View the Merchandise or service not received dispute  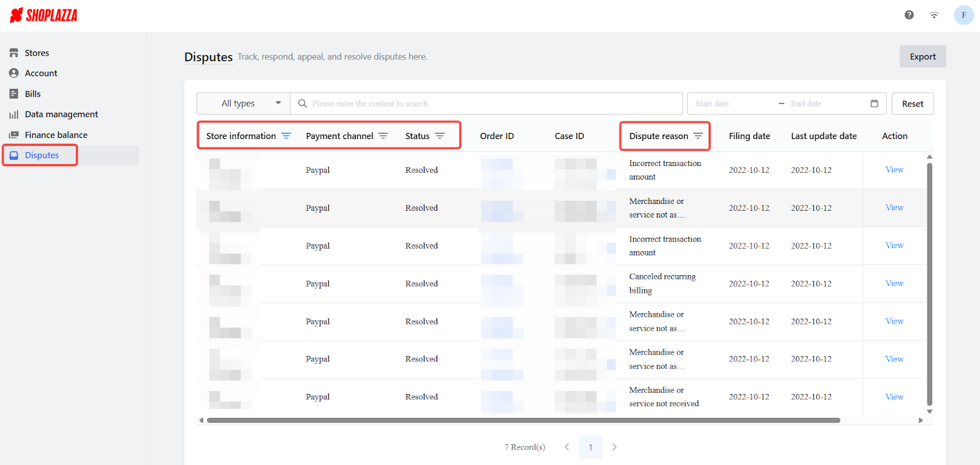pyautogui.click(x=894, y=397)
